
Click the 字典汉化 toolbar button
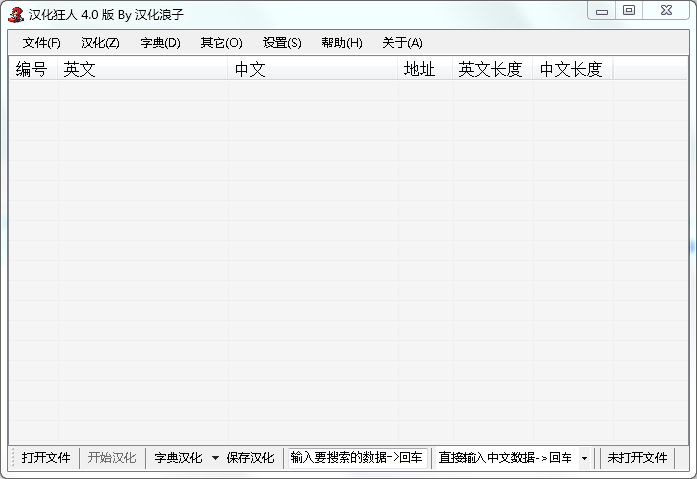point(178,458)
